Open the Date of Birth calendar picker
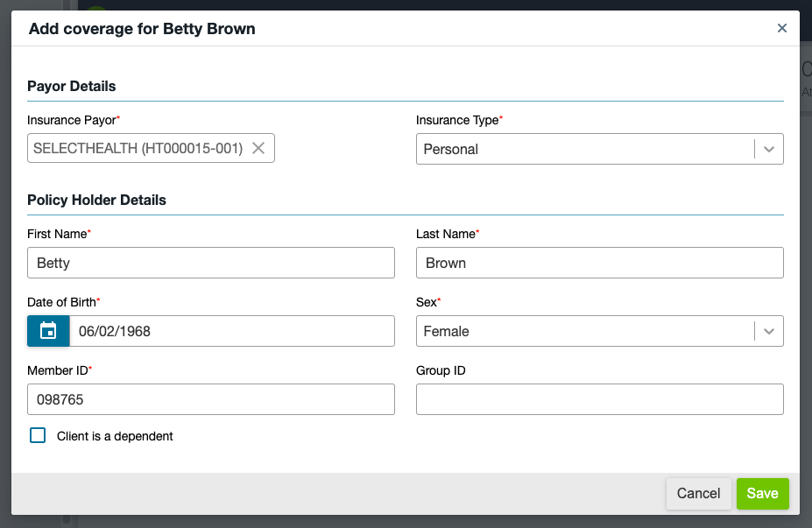Viewport: 812px width, 528px height. click(48, 331)
